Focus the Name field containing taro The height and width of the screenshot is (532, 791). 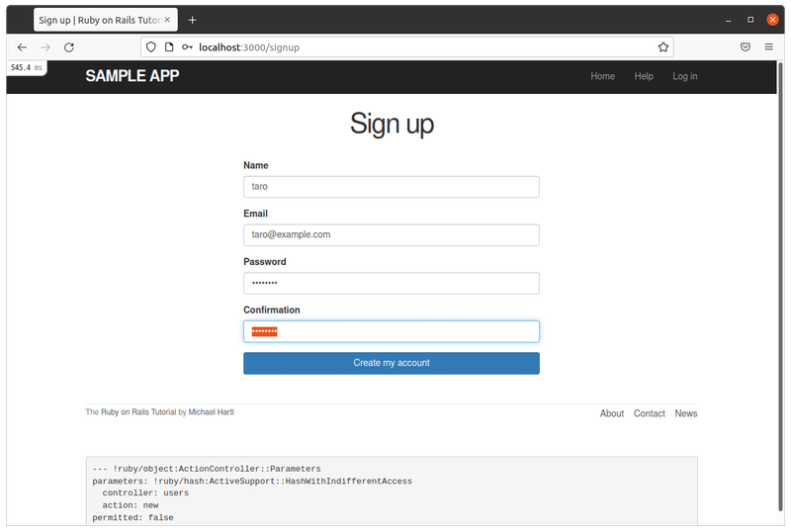pyautogui.click(x=391, y=187)
